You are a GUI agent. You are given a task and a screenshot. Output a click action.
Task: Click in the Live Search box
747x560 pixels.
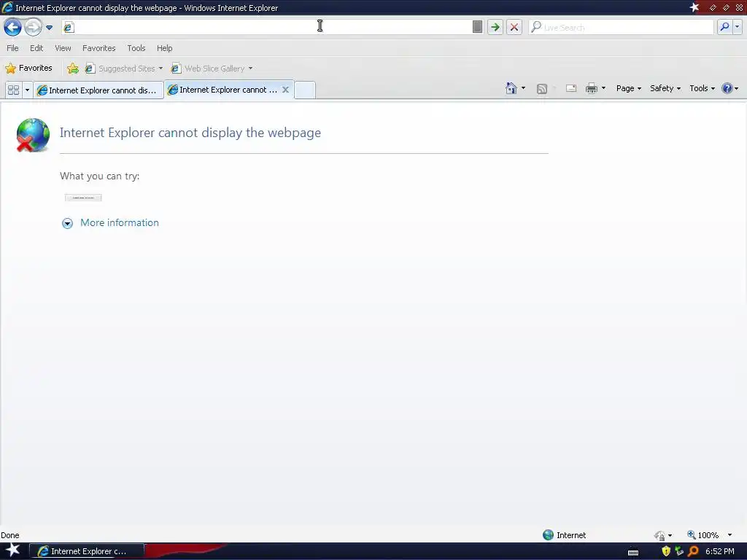pos(622,28)
